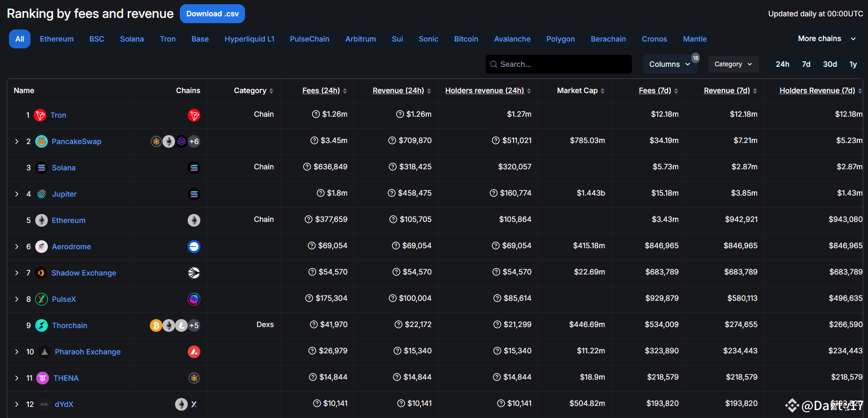Open the dYdX protocol link

click(x=64, y=404)
